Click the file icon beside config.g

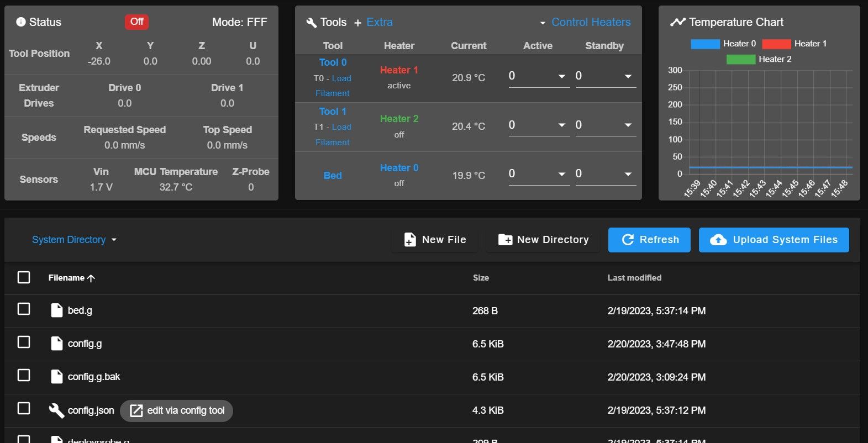pyautogui.click(x=56, y=344)
